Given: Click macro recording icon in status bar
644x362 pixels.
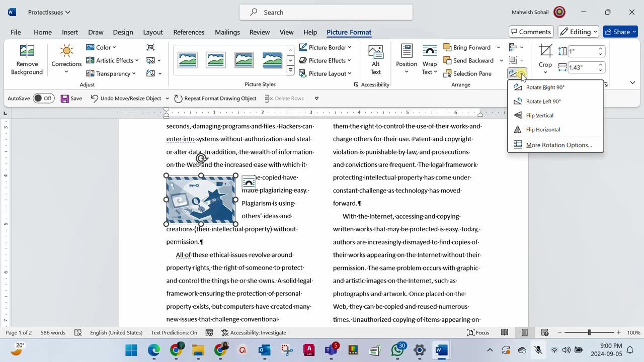Looking at the screenshot, I should click(209, 332).
